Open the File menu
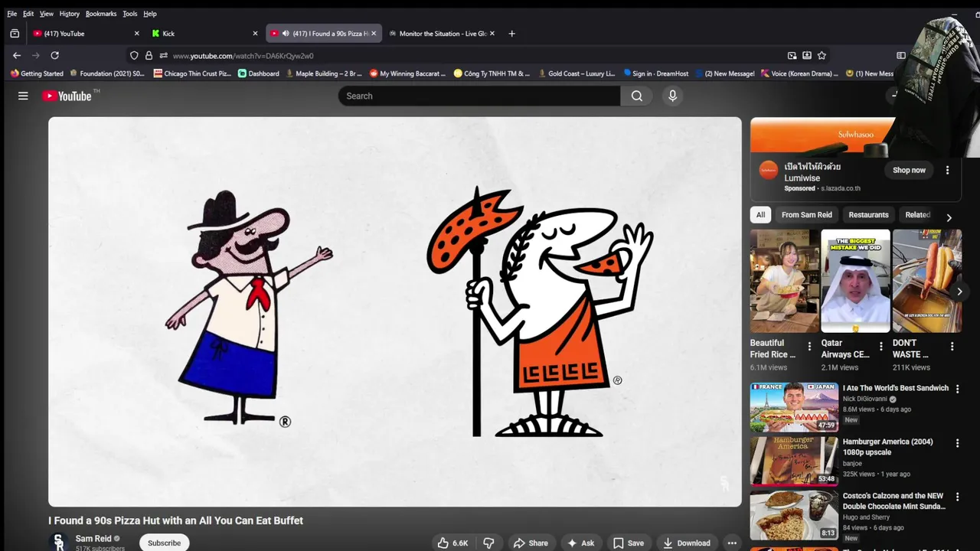This screenshot has height=551, width=980. point(11,14)
